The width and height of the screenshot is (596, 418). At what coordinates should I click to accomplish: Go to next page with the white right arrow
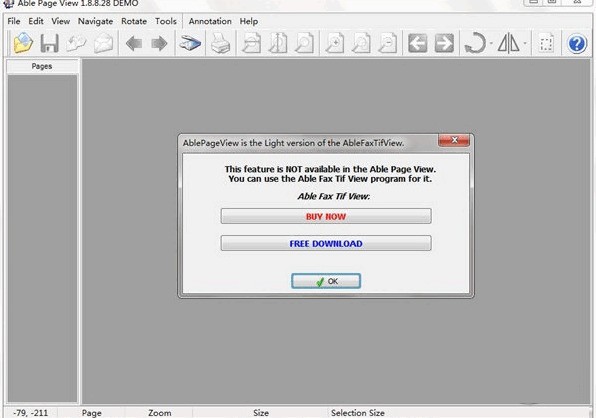click(444, 43)
